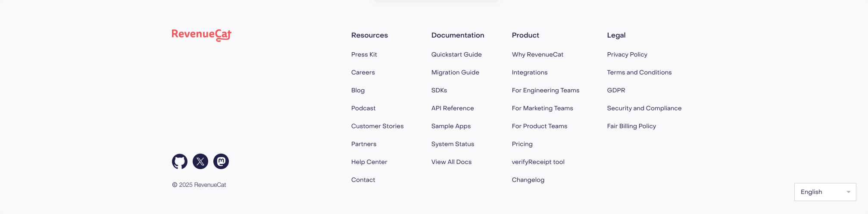Open the verifyReceipt tool link
The height and width of the screenshot is (214, 868).
(538, 162)
